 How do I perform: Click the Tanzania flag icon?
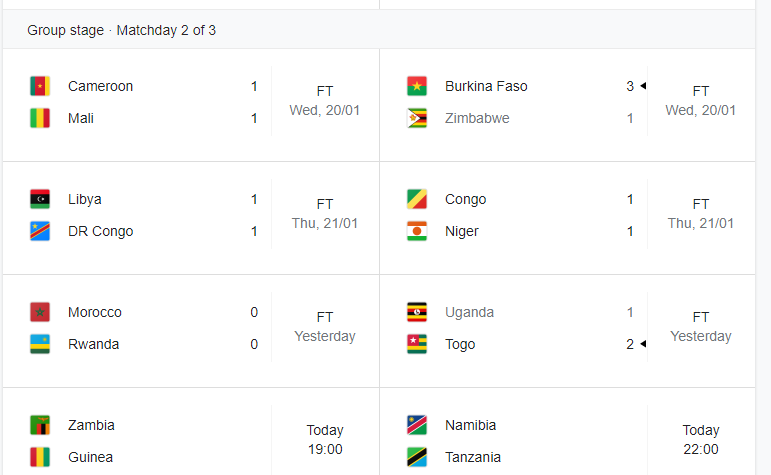[x=417, y=457]
